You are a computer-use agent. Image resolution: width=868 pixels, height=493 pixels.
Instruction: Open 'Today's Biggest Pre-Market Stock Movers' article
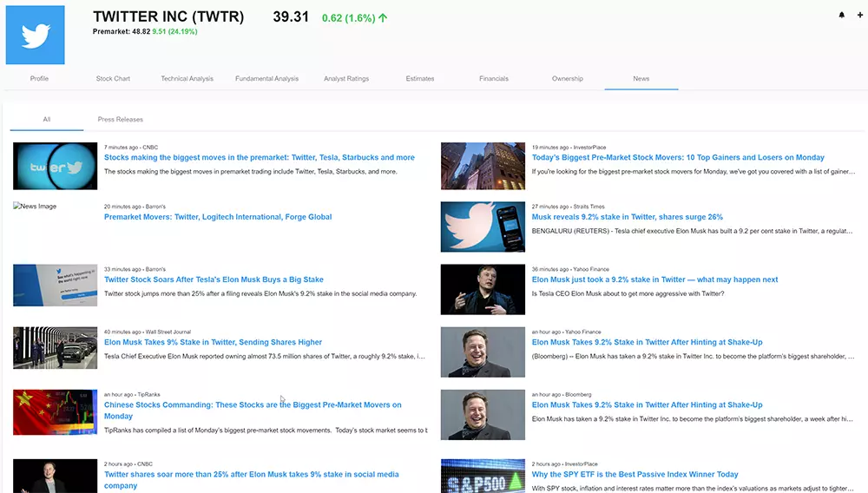tap(678, 157)
